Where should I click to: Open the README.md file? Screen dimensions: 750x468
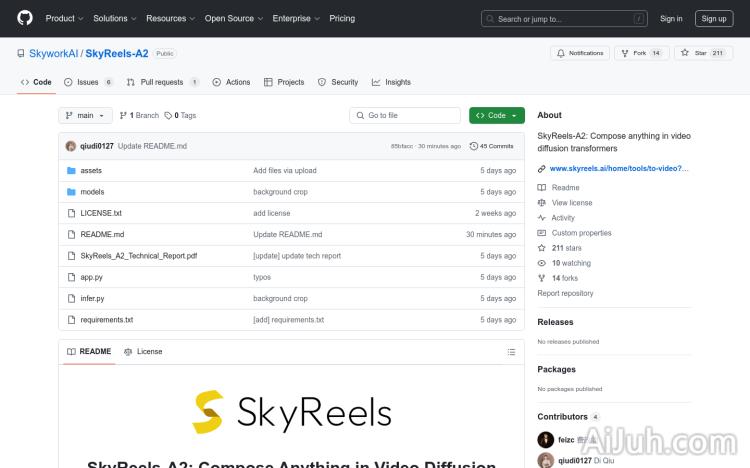coord(102,234)
